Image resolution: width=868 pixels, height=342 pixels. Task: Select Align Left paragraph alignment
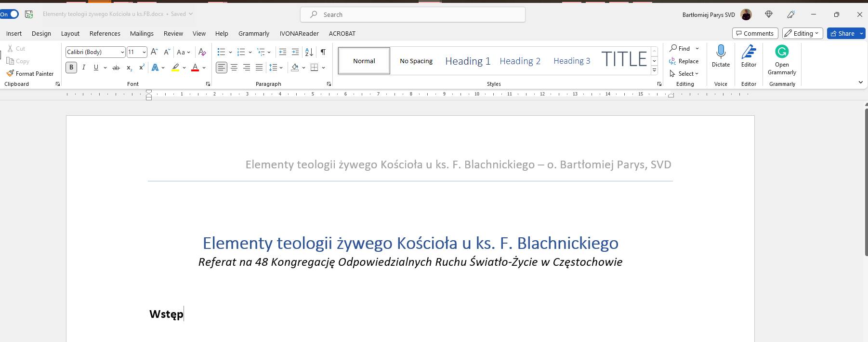point(222,68)
